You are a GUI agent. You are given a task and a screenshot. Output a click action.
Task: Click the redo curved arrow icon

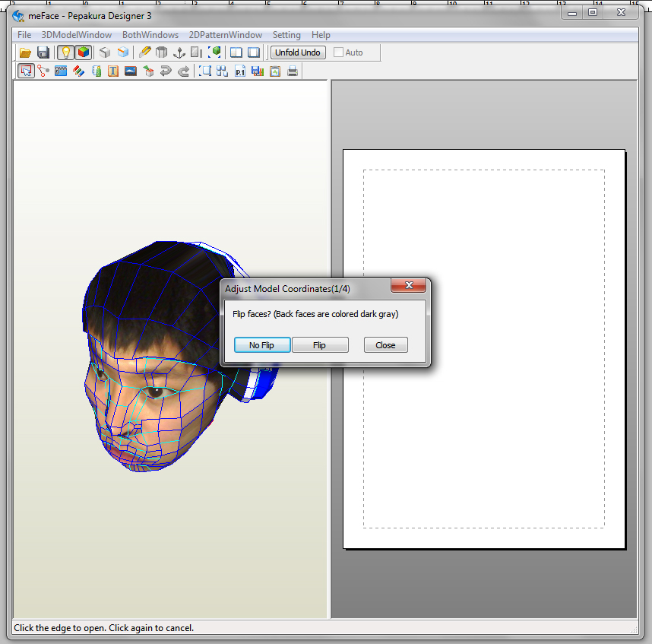[x=183, y=71]
